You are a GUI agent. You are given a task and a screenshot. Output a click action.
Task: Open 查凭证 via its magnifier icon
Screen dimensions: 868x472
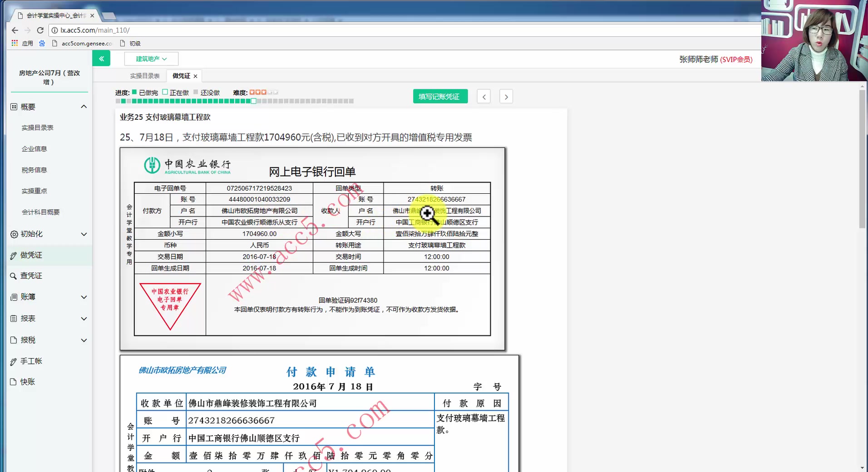[x=14, y=275]
